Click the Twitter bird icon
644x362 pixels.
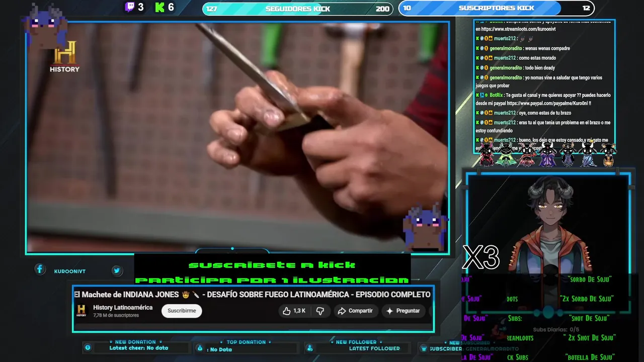click(x=117, y=270)
